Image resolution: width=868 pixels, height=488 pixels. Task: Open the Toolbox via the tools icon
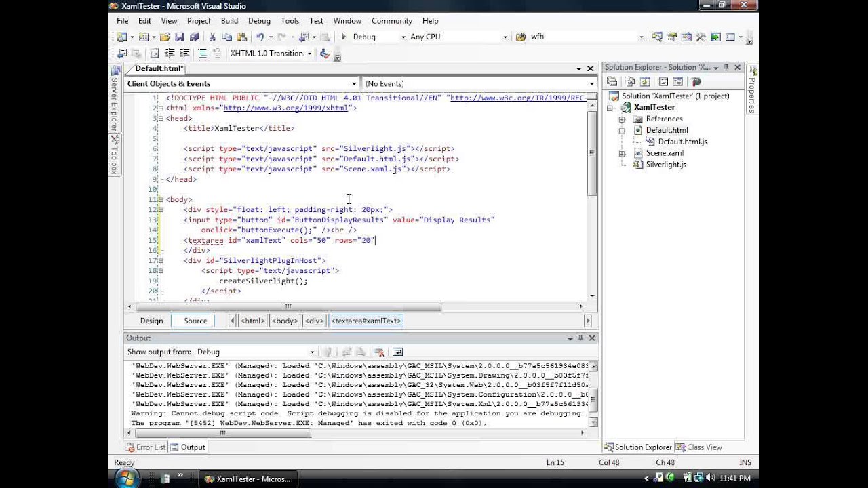point(701,37)
